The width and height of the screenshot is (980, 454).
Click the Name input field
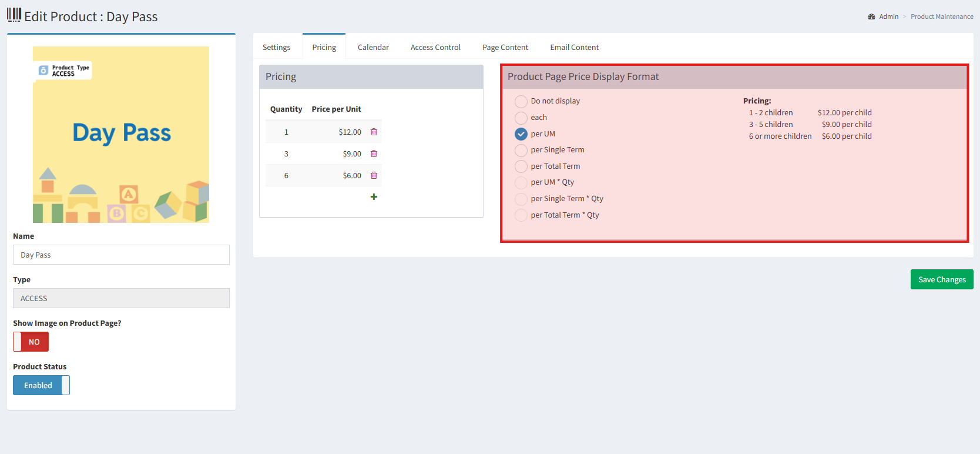click(x=121, y=255)
